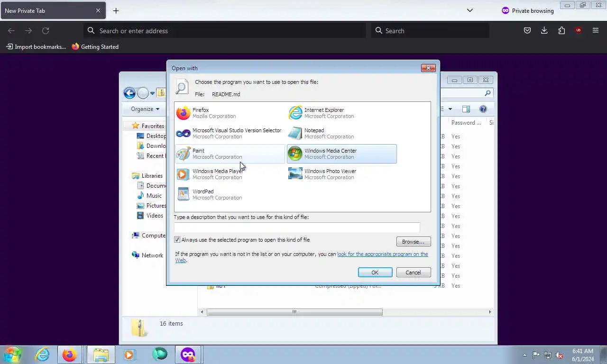Select the New Private Tab
This screenshot has height=364, width=607.
tap(52, 10)
